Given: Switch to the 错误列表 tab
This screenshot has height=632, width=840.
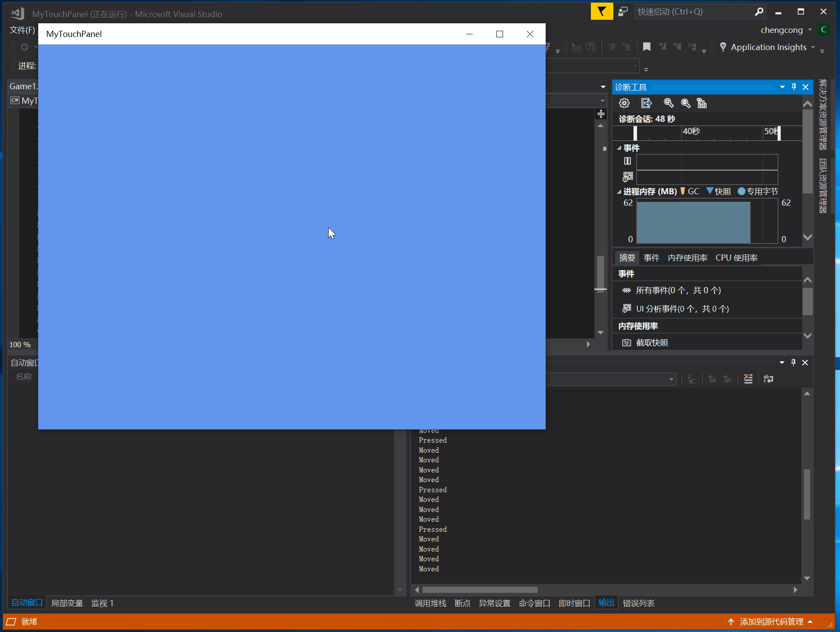Looking at the screenshot, I should click(x=638, y=603).
